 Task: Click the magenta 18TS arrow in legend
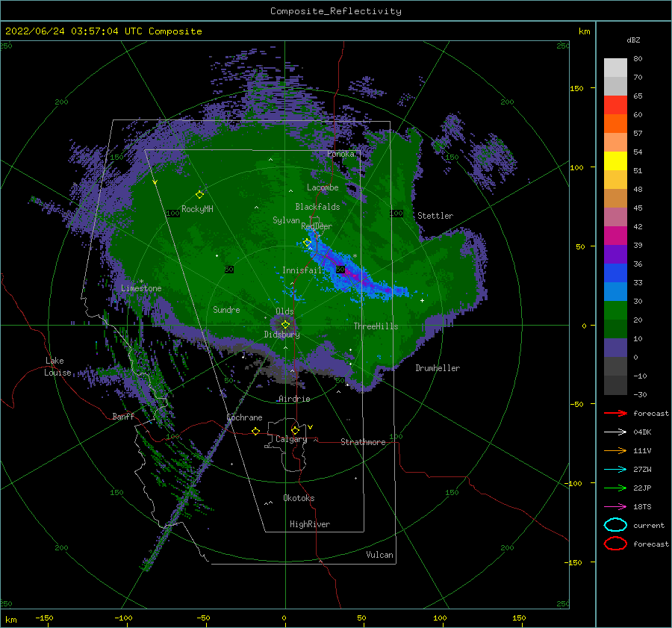coord(615,507)
